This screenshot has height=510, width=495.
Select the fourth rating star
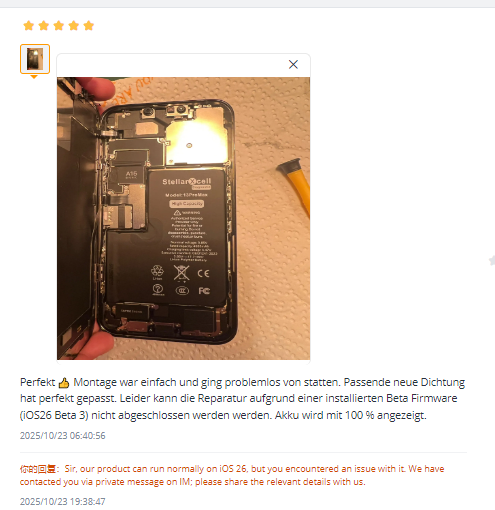coord(74,26)
